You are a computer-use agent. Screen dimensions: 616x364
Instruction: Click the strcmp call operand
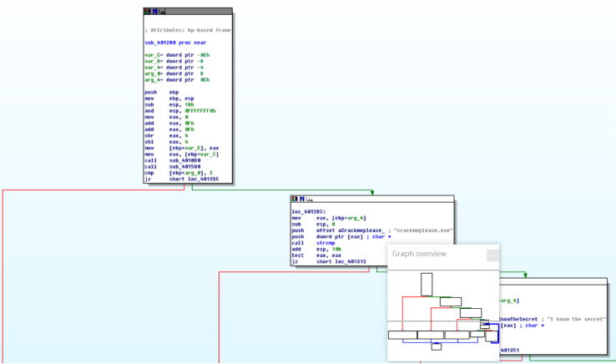coord(326,243)
